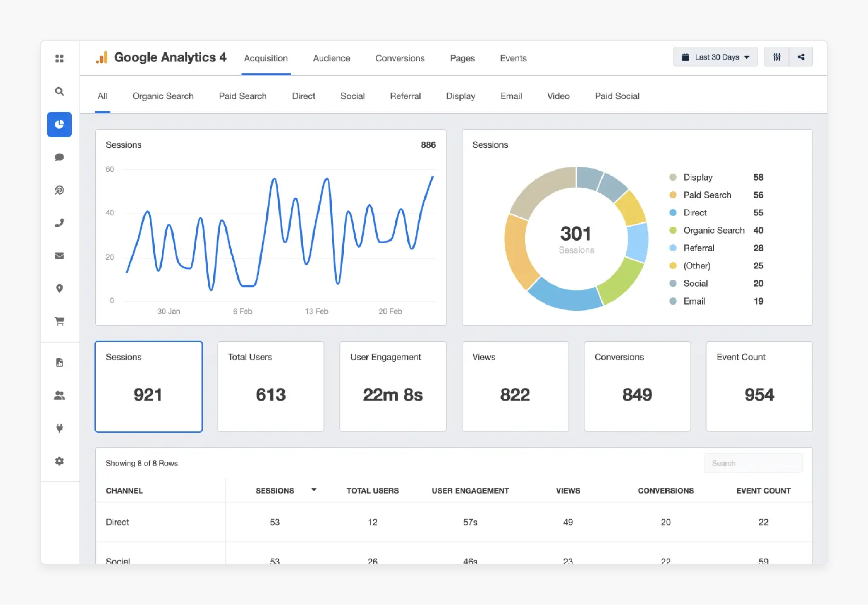Click the Paid Search legend color dot

673,195
